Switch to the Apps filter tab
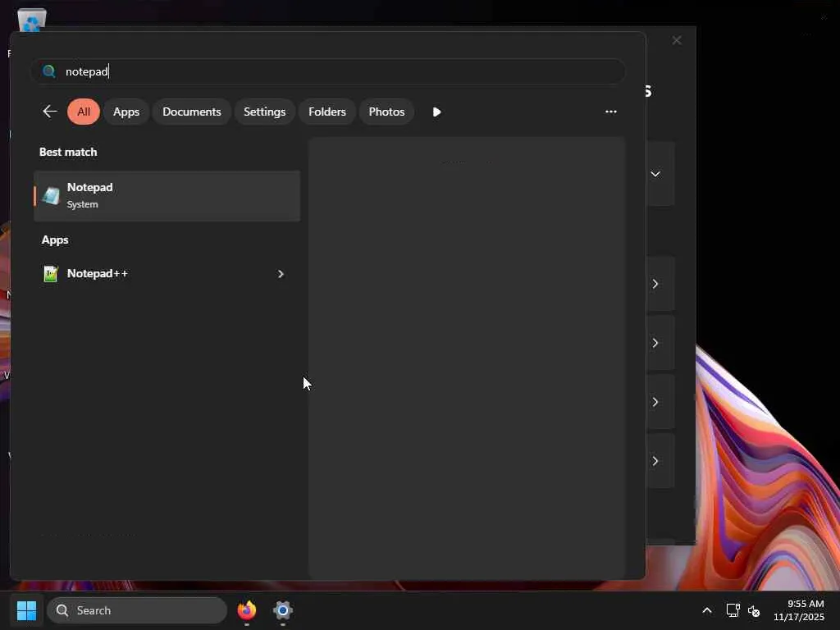This screenshot has width=840, height=630. pyautogui.click(x=126, y=112)
